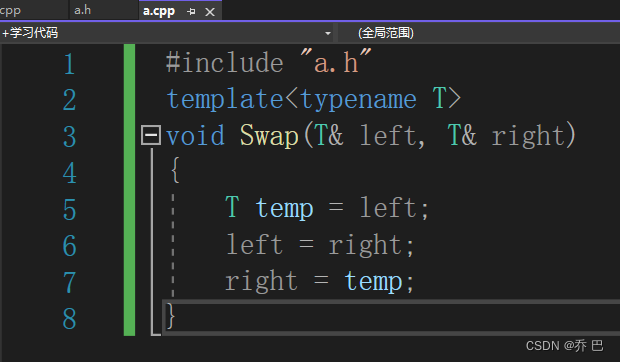Switch to the a.h tab
620x362 pixels.
83,10
